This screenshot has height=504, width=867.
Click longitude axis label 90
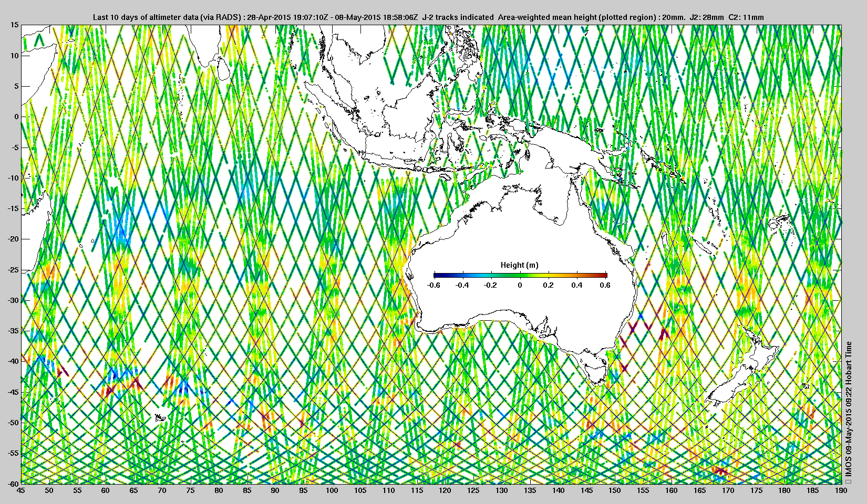pos(275,490)
